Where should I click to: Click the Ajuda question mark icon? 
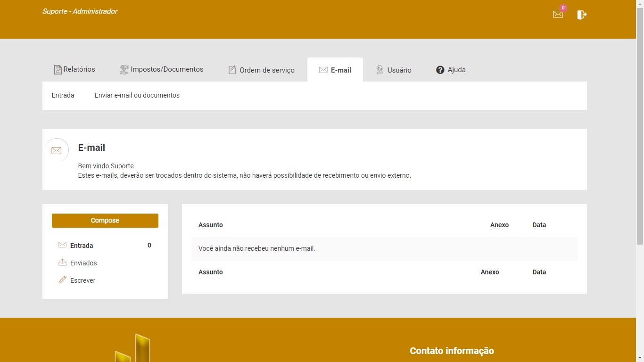pos(440,70)
